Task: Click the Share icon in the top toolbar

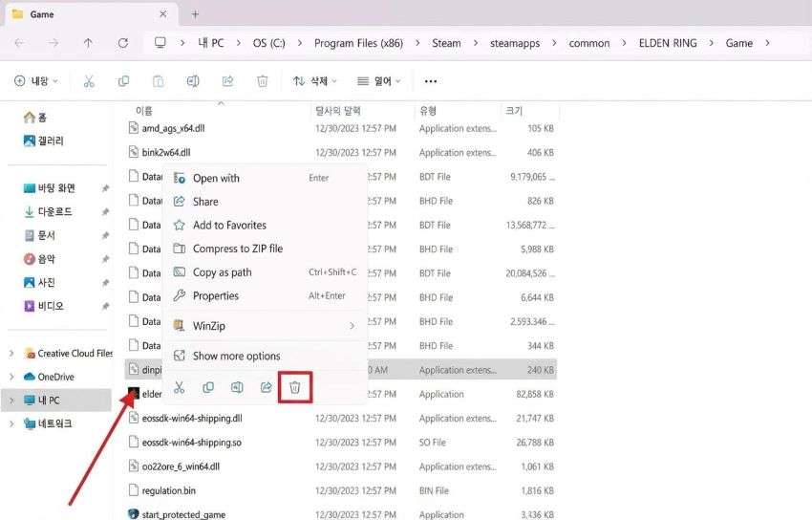Action: pos(227,81)
